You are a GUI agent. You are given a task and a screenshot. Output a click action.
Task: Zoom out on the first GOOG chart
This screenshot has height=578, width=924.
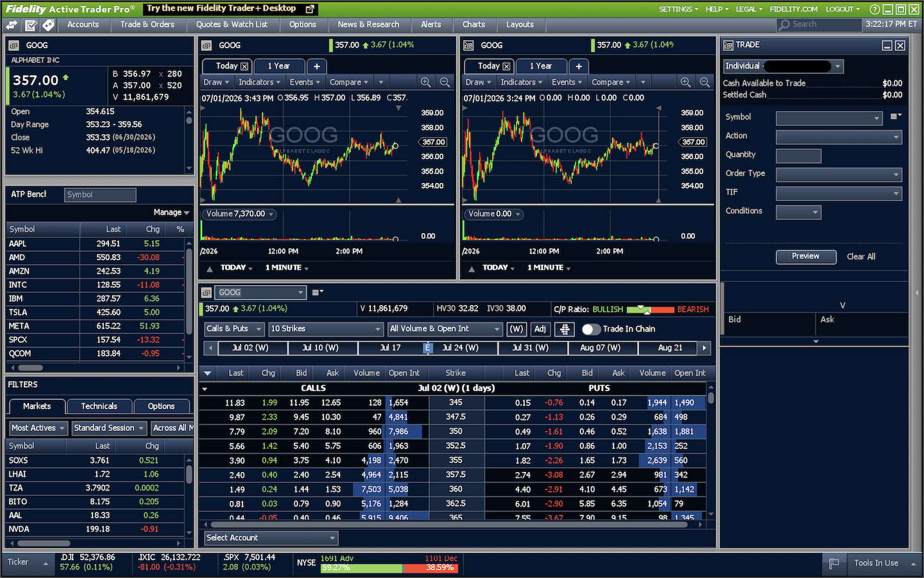445,82
